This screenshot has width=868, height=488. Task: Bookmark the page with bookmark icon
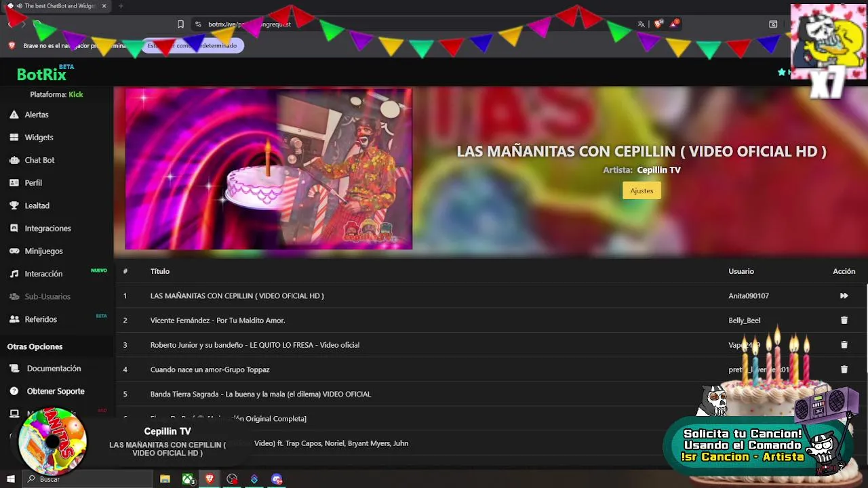point(180,24)
